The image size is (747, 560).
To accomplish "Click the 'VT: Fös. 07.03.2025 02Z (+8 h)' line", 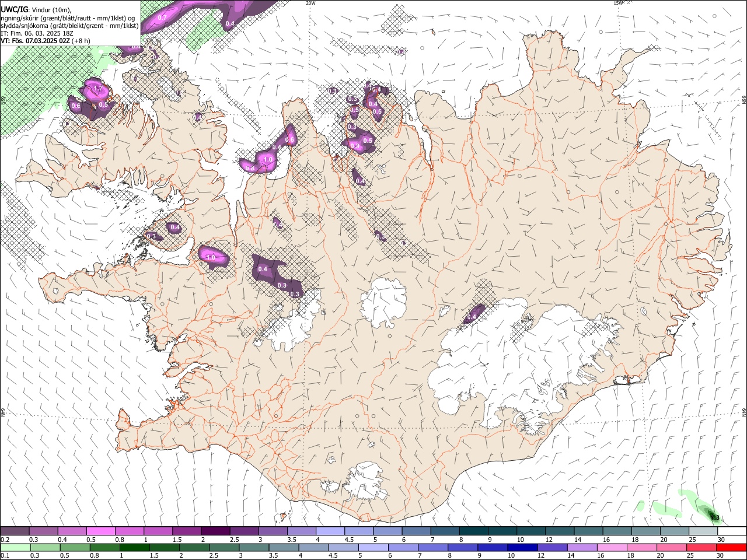I will click(46, 41).
